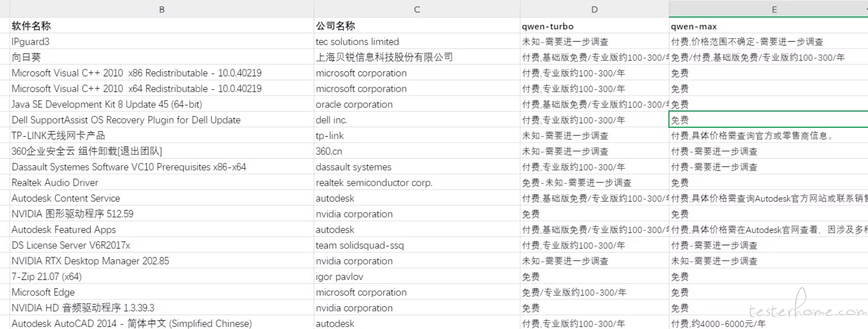Screen dimensions: 868x329
Task: Select the Visual C++ 2010 x86 Redistributable cell
Action: coord(162,73)
